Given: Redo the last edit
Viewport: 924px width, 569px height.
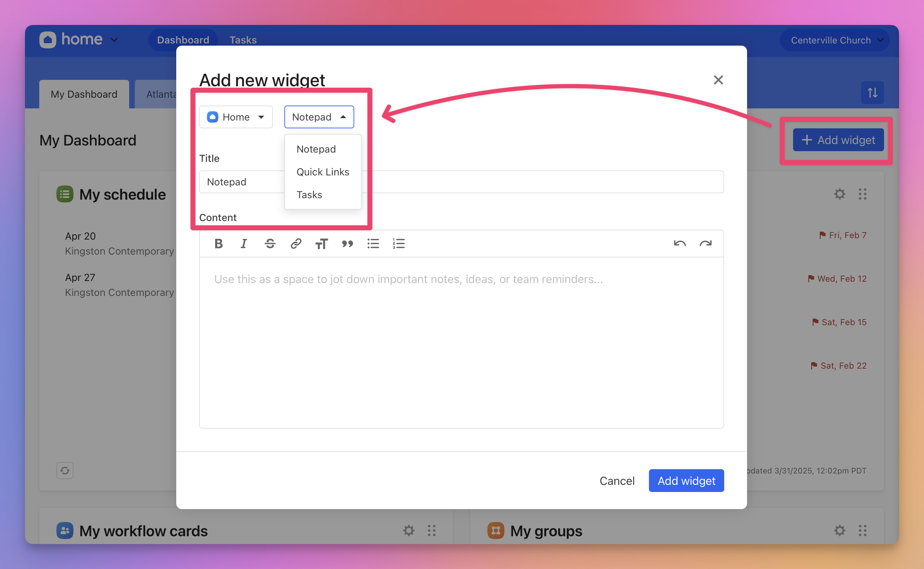Looking at the screenshot, I should (705, 244).
